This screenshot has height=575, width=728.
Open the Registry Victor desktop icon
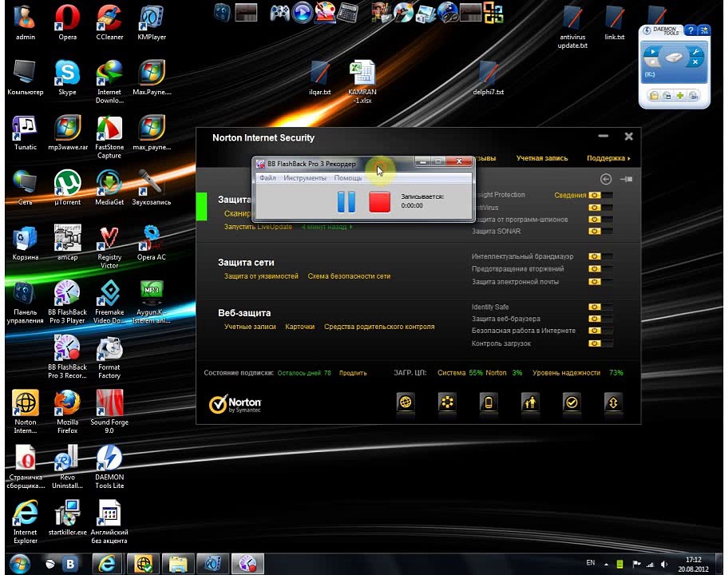click(x=109, y=247)
